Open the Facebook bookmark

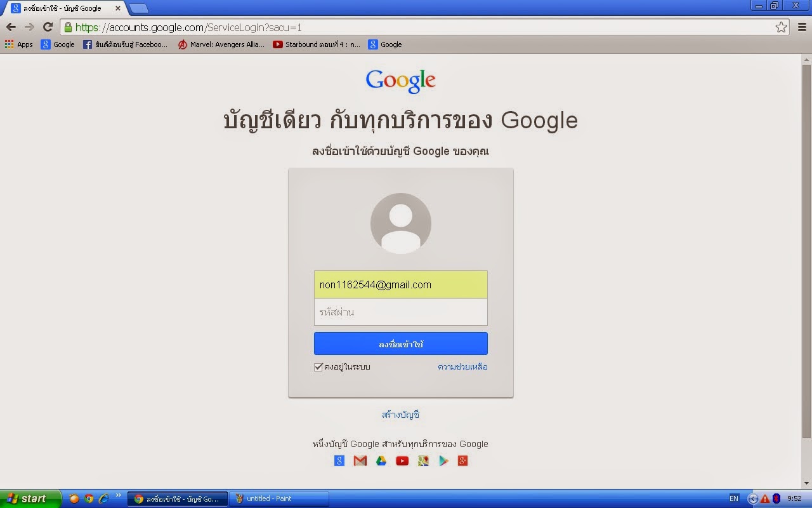(x=126, y=44)
